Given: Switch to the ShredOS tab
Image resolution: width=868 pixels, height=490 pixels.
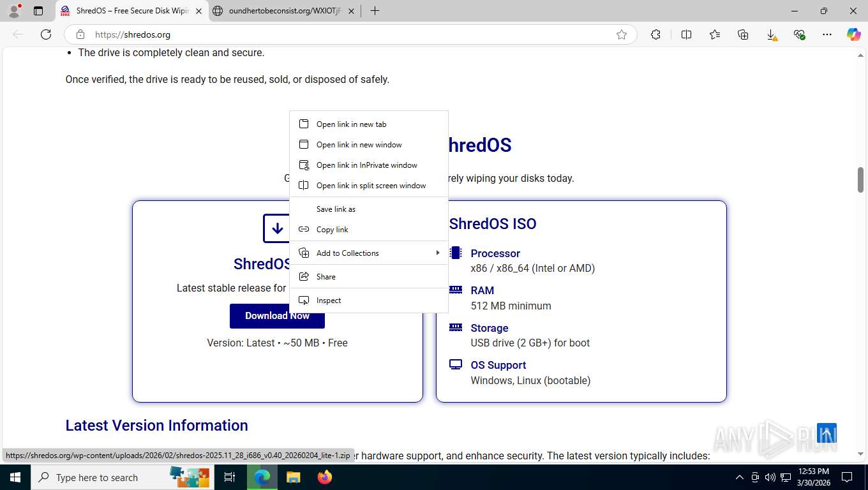Looking at the screenshot, I should point(131,11).
